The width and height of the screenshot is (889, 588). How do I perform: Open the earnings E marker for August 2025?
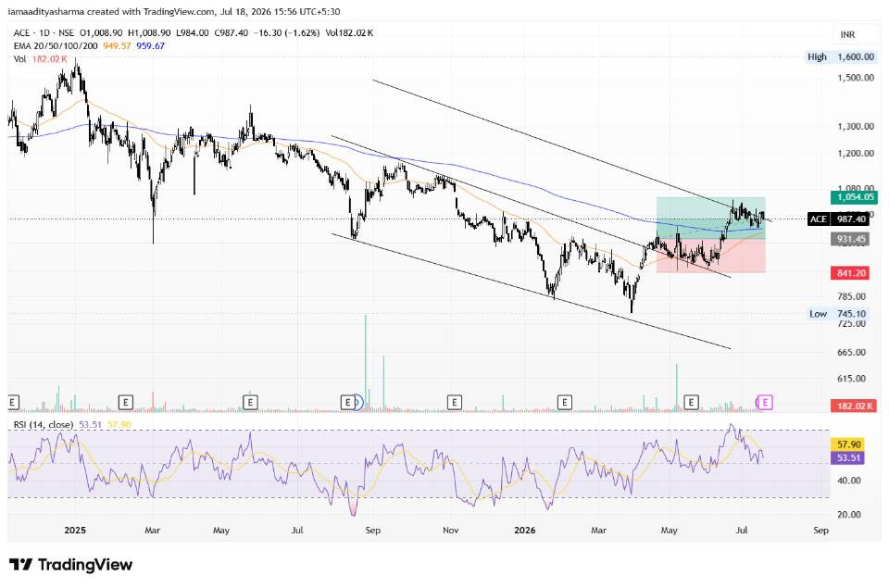click(x=347, y=403)
